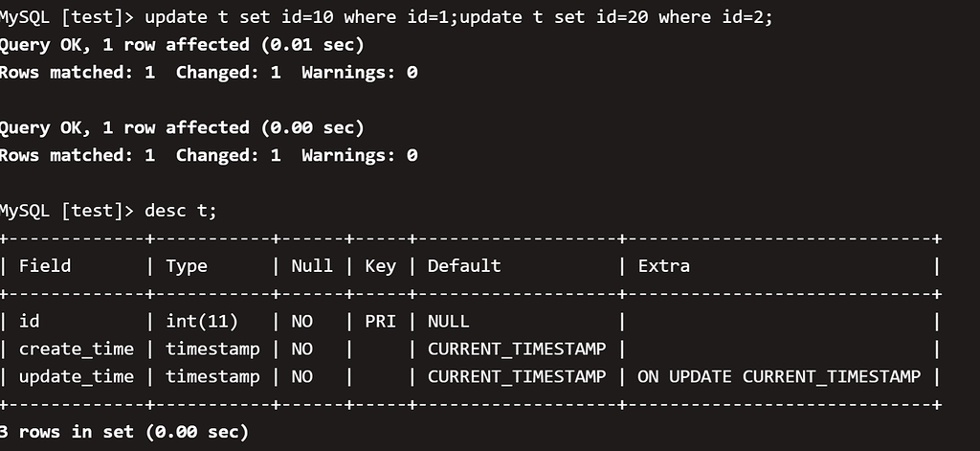Click the 'Default' column header
Viewport: 980px width, 451px height.
point(464,266)
